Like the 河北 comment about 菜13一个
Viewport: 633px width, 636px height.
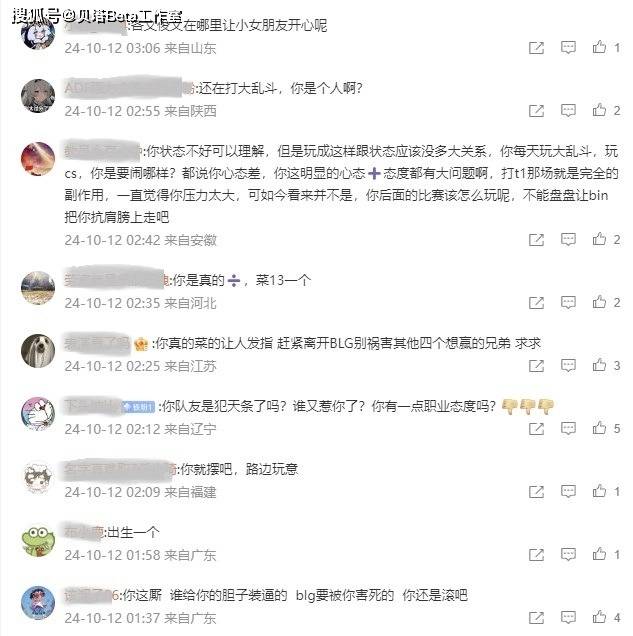click(x=599, y=302)
